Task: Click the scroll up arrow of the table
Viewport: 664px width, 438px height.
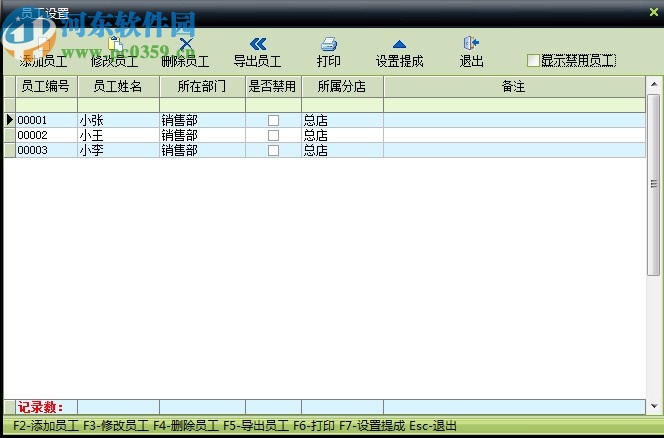Action: point(654,84)
